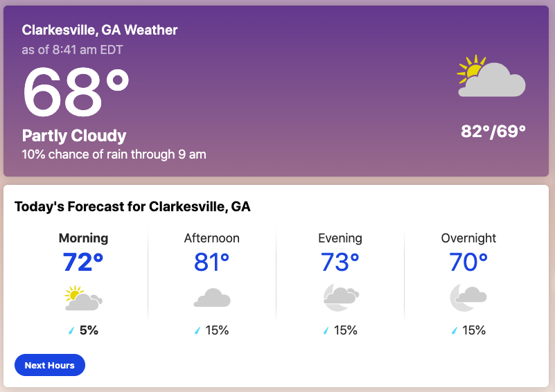Click the 82°/69° high-low temperatures
The height and width of the screenshot is (392, 555).
[493, 132]
